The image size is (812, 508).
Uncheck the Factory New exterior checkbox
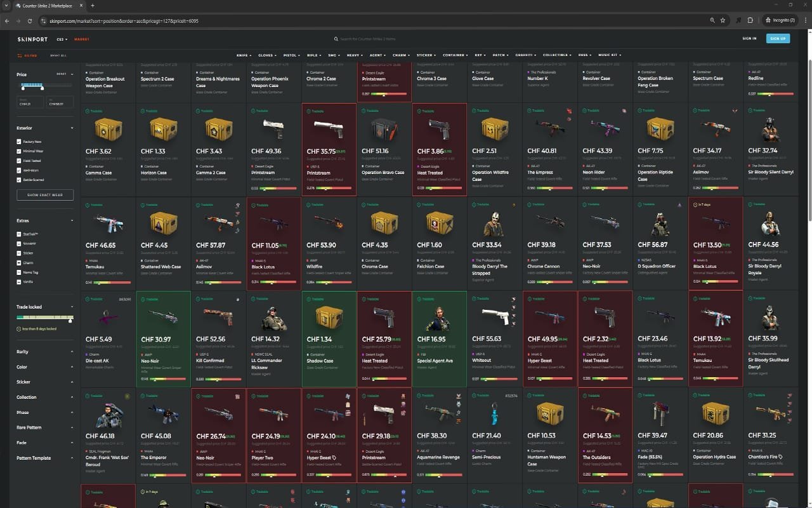pos(19,142)
